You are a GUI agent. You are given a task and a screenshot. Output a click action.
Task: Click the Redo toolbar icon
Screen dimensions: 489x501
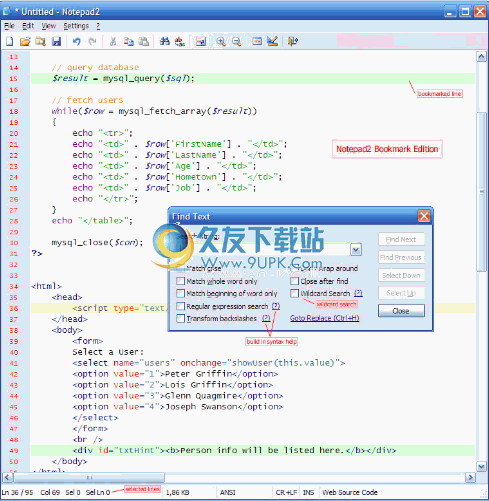pos(92,41)
